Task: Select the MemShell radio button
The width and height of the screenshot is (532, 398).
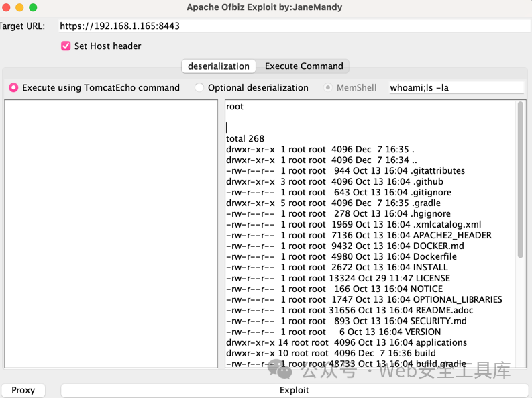Action: [328, 87]
